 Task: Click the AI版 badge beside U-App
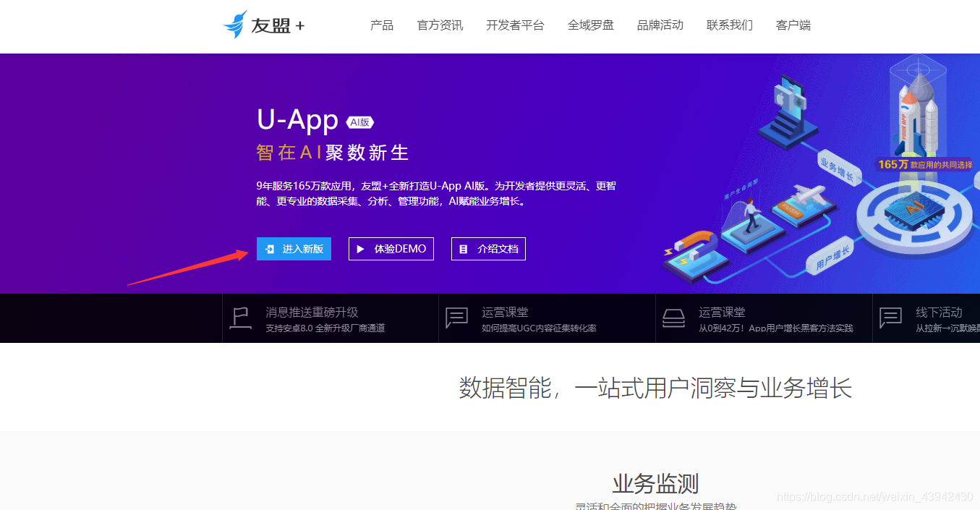pos(359,122)
